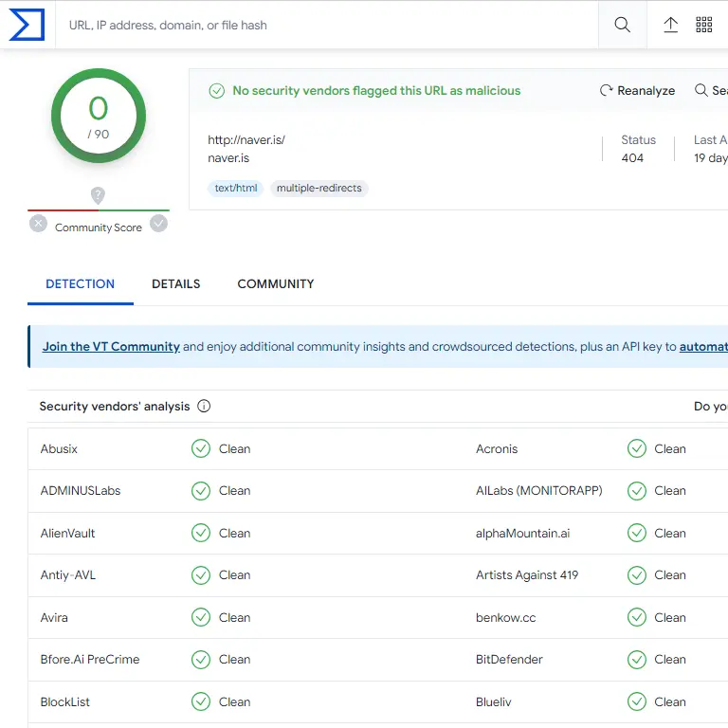Click the Bfore.Ai PreCrime vendor name
The height and width of the screenshot is (728, 728).
click(90, 660)
